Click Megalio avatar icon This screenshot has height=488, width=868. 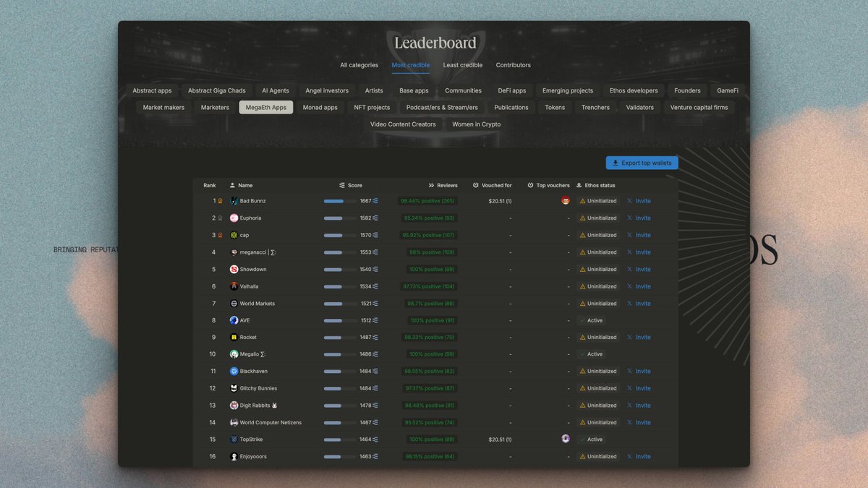pyautogui.click(x=234, y=354)
